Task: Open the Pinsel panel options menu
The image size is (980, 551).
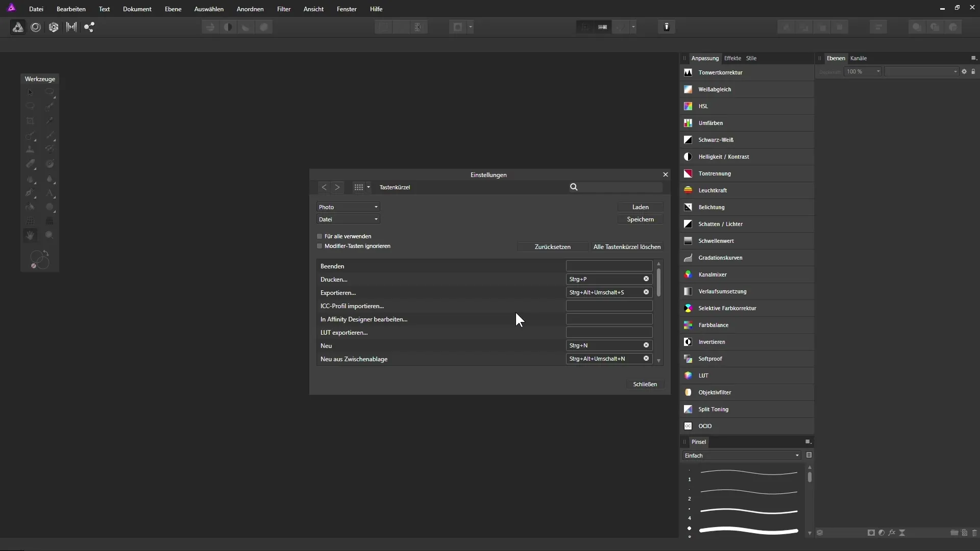Action: pos(808,442)
